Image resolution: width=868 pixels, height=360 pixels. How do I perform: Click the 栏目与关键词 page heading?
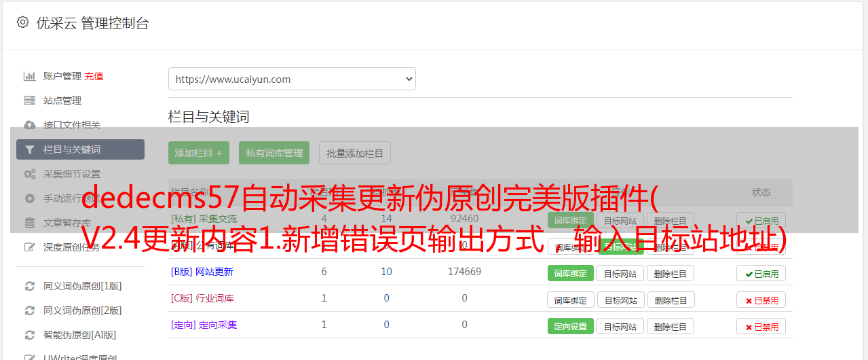(x=209, y=117)
